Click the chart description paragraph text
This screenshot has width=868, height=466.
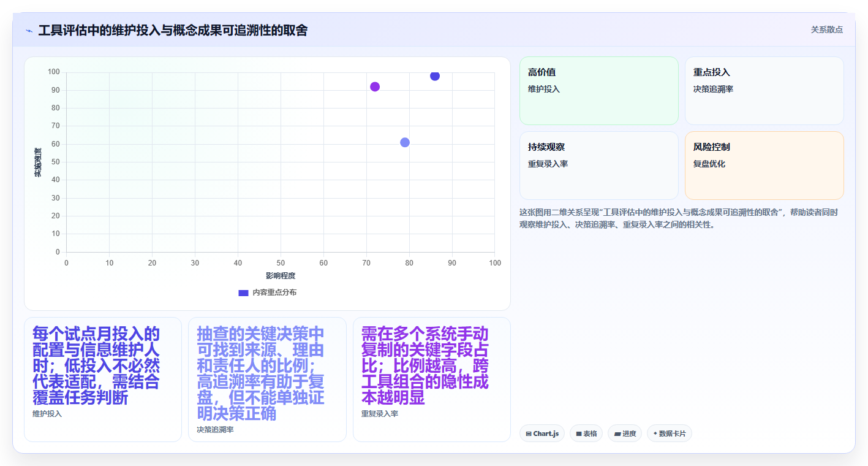click(679, 218)
